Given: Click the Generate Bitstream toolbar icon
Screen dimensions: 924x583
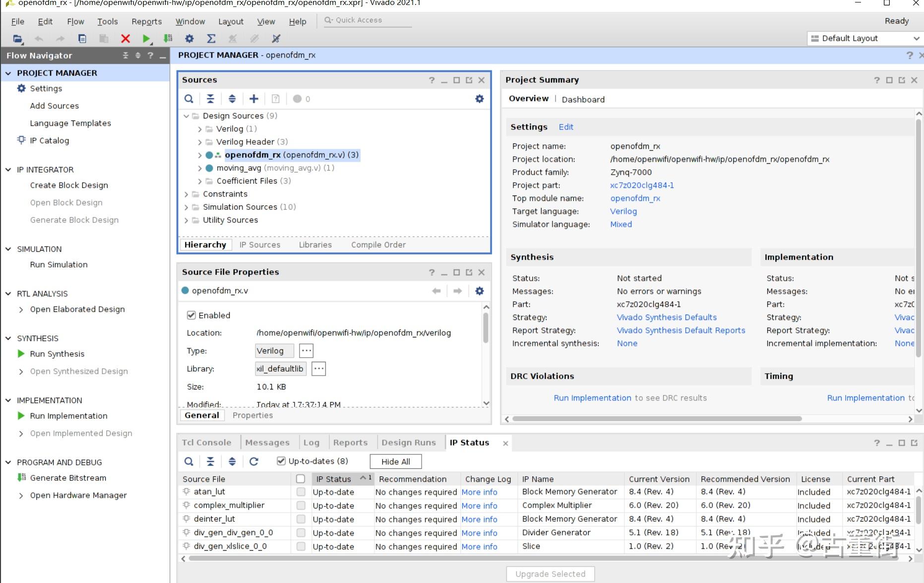Looking at the screenshot, I should coord(168,38).
